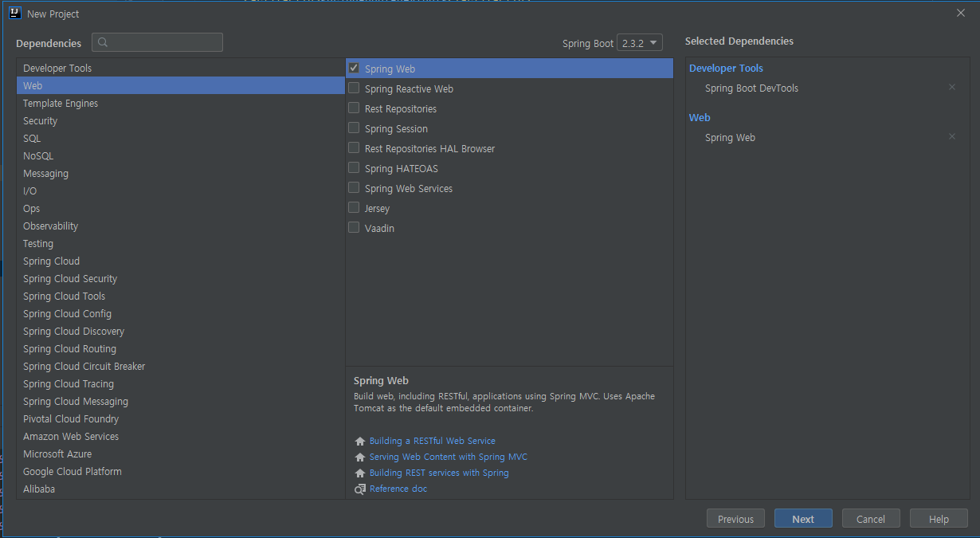
Task: Select Spring Web entry in Selected Dependencies
Action: (730, 137)
